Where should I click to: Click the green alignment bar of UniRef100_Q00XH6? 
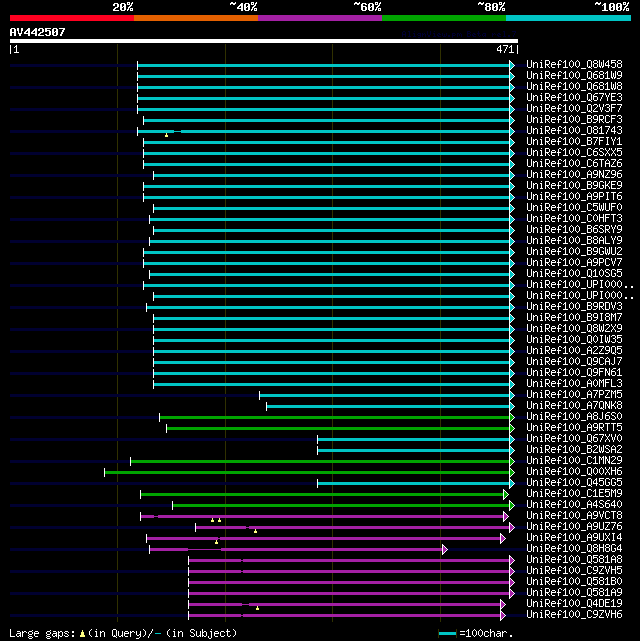pos(307,473)
